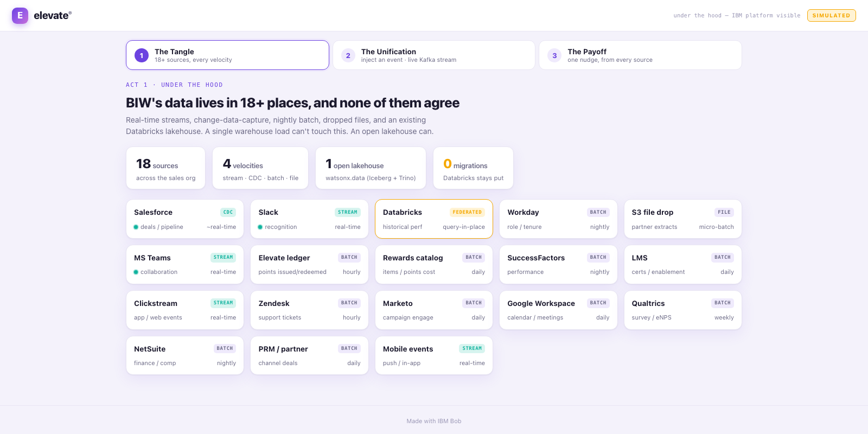Screen dimensions: 868x434
Task: Click the Workday source card
Action: (x=558, y=219)
